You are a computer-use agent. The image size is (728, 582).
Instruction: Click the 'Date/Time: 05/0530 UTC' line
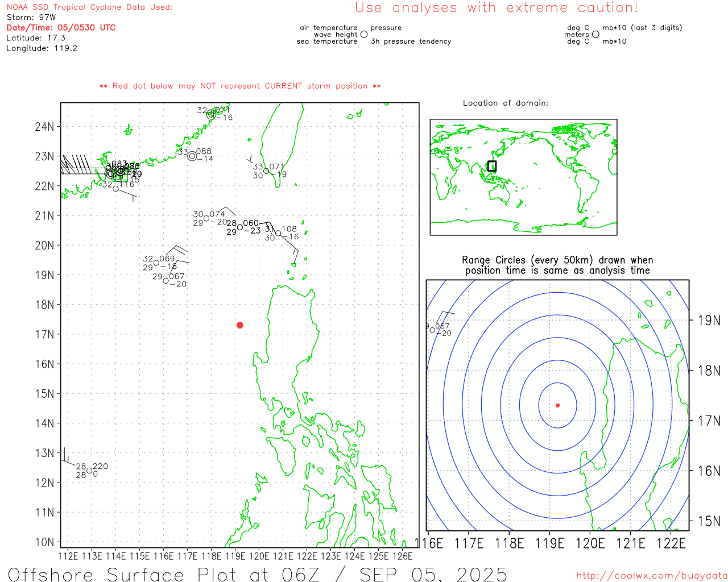(x=61, y=27)
